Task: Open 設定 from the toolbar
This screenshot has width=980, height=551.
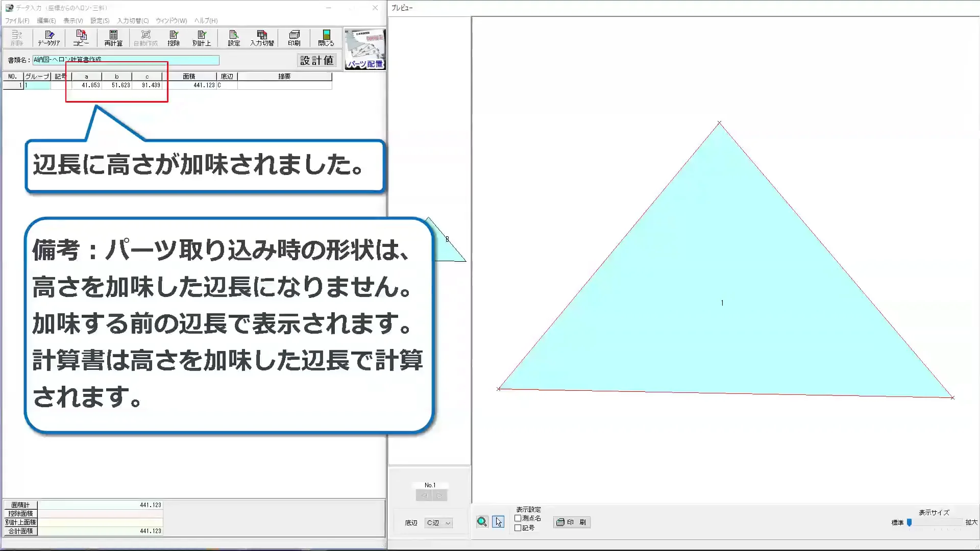Action: tap(233, 37)
